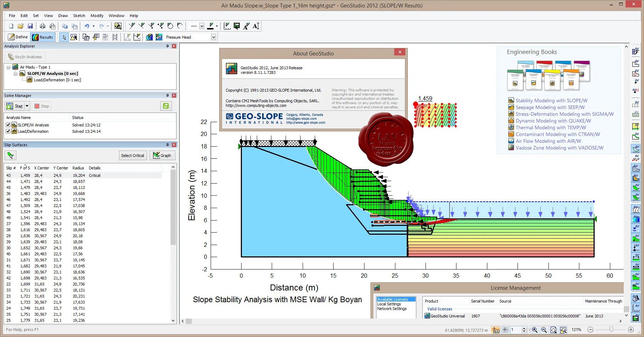This screenshot has width=644, height=337.
Task: Open the File menu
Action: point(12,16)
